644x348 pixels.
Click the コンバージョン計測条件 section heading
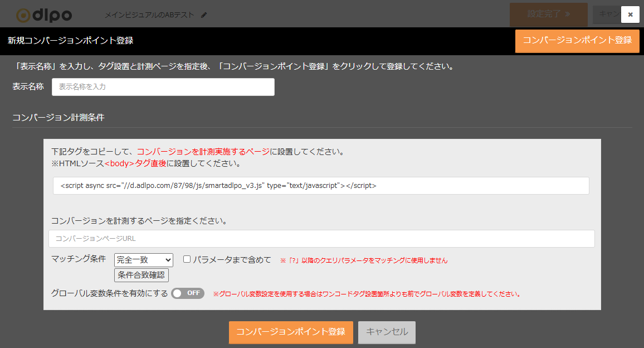pos(58,118)
